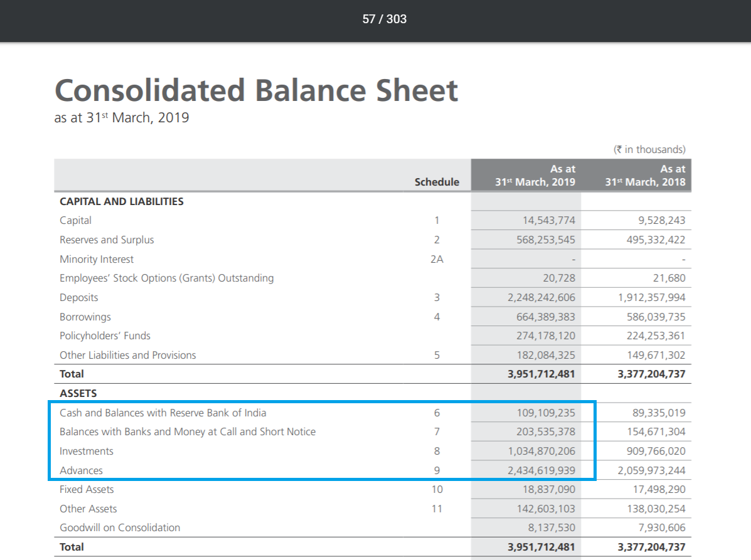
Task: Click the Advances schedule number 9
Action: coord(437,470)
